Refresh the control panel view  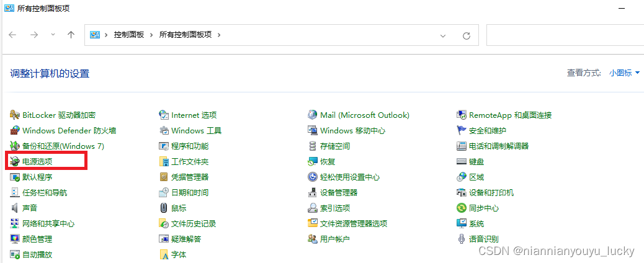click(466, 36)
